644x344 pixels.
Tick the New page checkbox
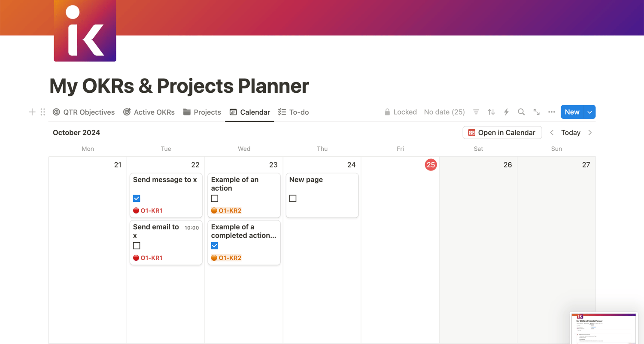pyautogui.click(x=293, y=198)
